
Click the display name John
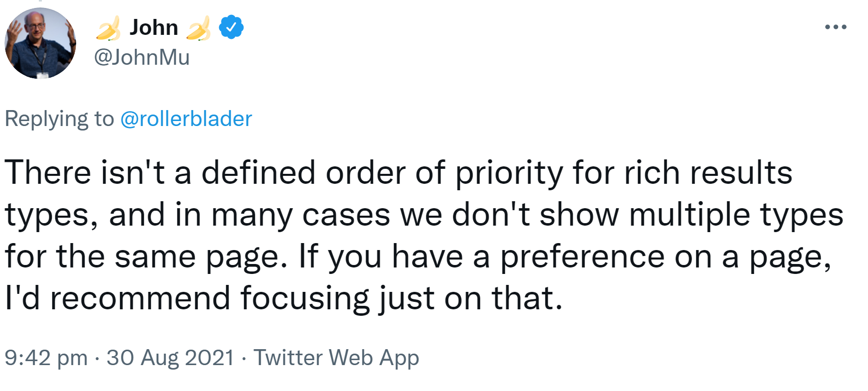[x=153, y=27]
